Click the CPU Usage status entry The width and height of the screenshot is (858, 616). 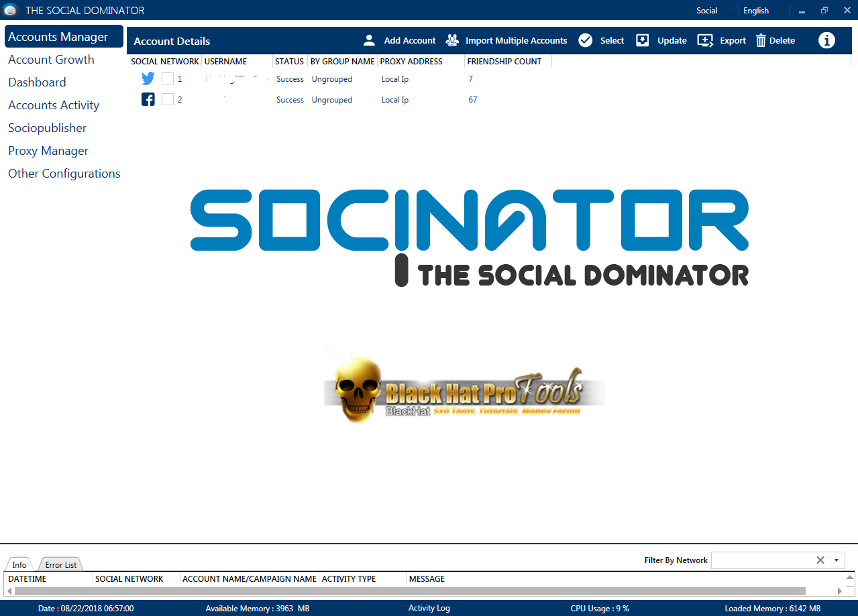(x=600, y=608)
